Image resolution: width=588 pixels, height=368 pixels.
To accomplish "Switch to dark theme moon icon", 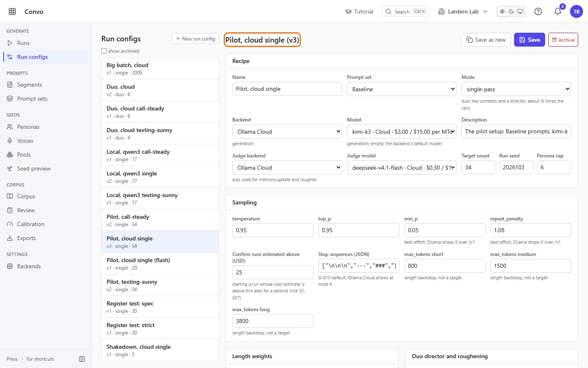I will pyautogui.click(x=511, y=11).
